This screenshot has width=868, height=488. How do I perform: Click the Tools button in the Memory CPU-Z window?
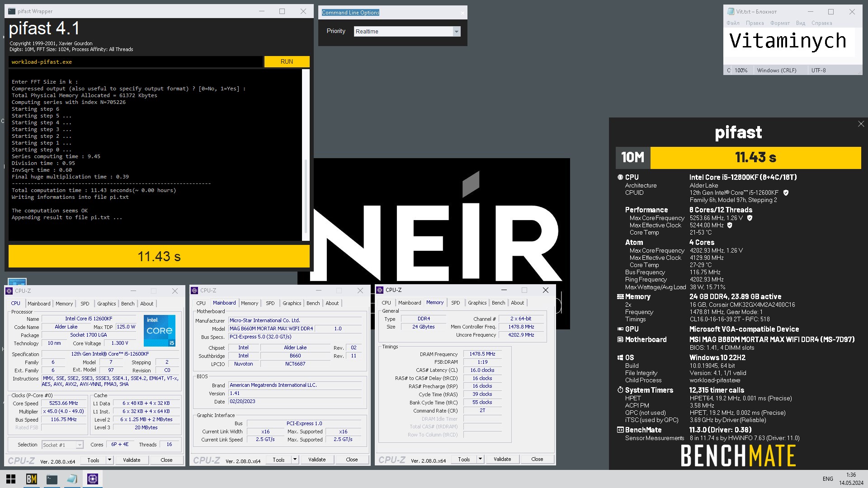point(464,459)
